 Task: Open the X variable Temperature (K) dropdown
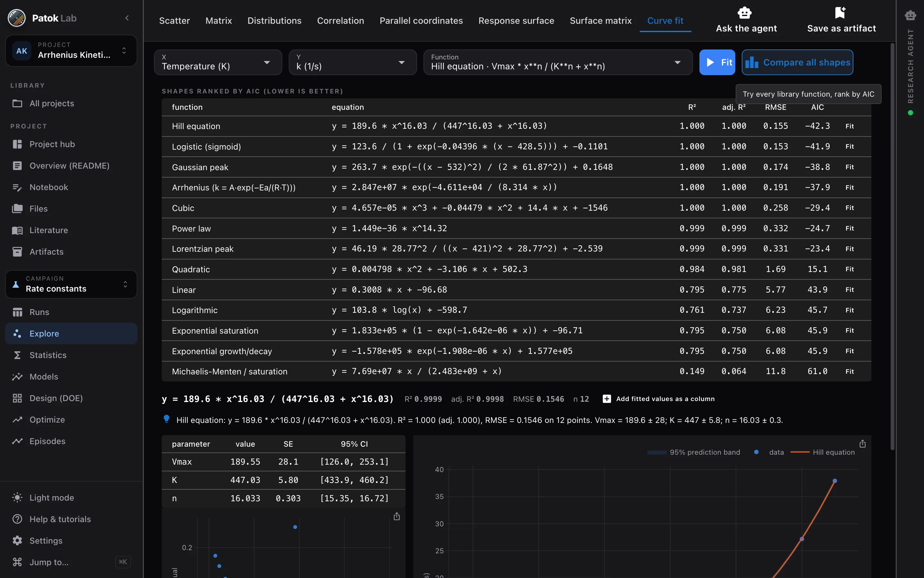click(x=218, y=62)
